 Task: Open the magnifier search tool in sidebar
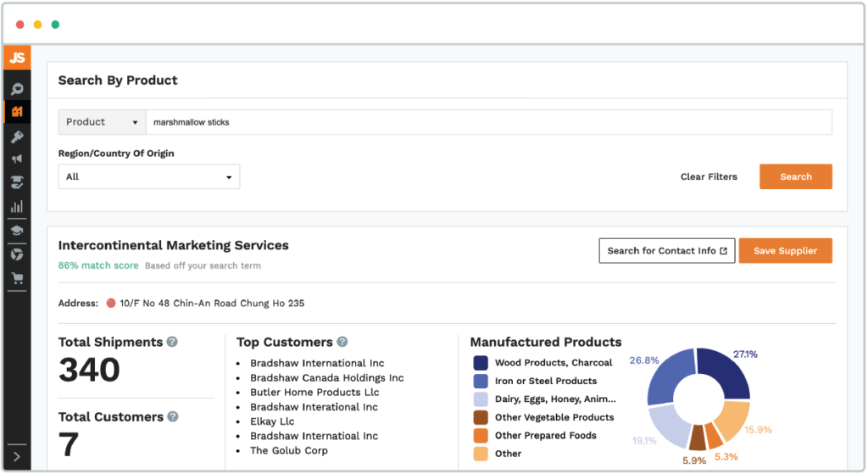[x=17, y=89]
